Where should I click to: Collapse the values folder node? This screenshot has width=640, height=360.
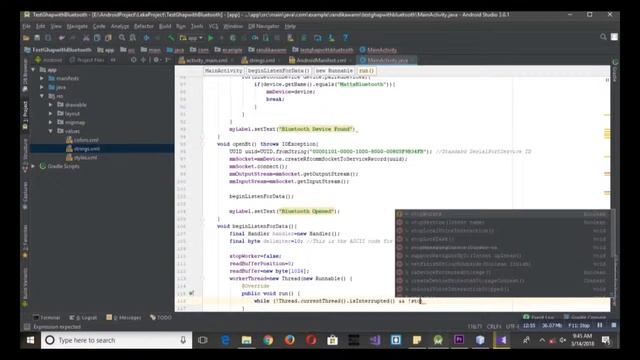tap(51, 131)
